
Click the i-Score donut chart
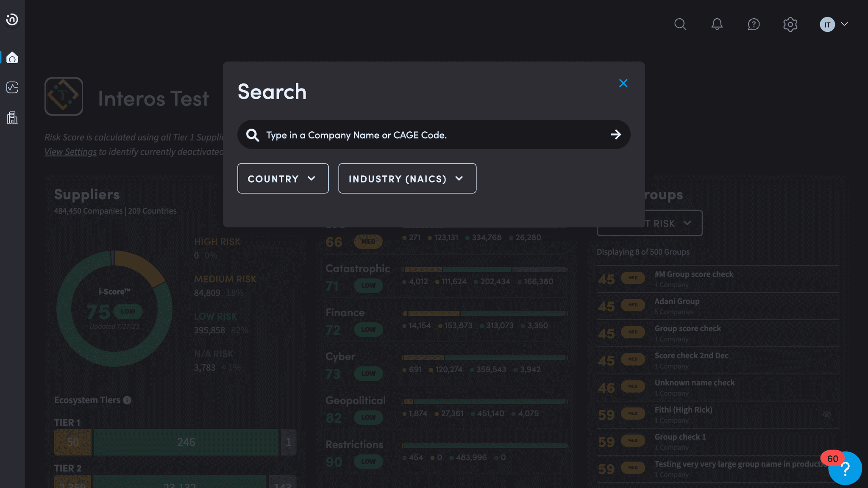coord(114,308)
